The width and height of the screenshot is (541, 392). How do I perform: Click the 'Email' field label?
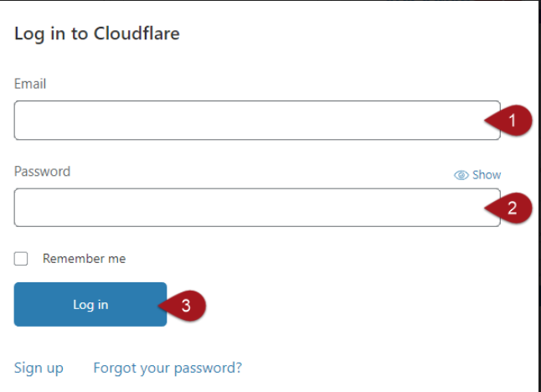30,84
